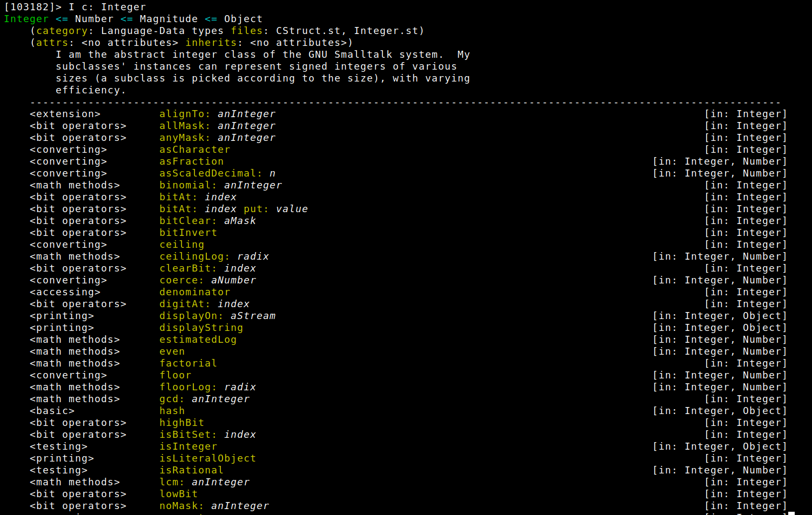Click '<printing>' tag beside displayOn: aStream
812x515 pixels.
[x=62, y=316]
